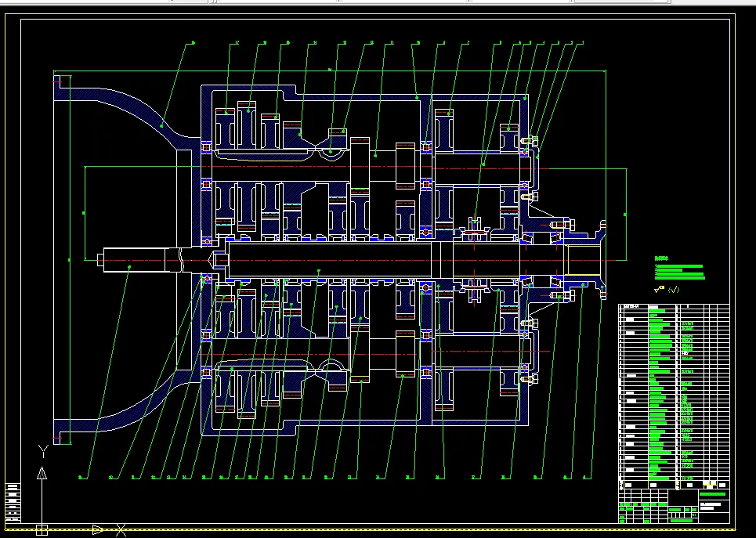
Task: Select the revision table on the left border
Action: [13, 503]
